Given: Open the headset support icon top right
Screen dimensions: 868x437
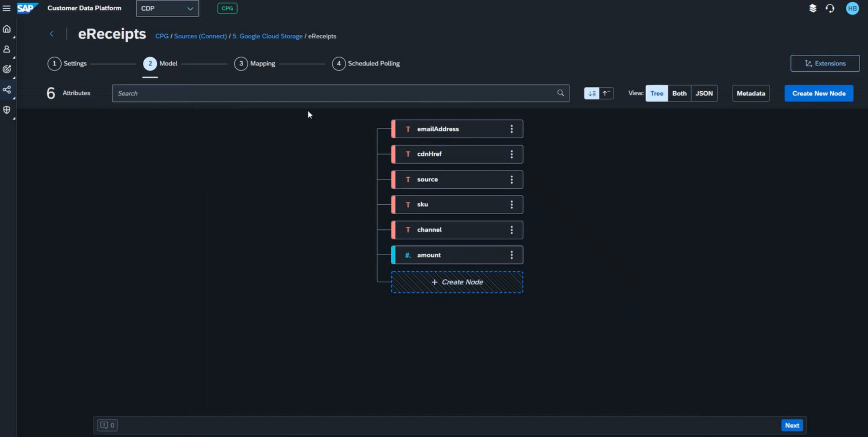Looking at the screenshot, I should click(830, 8).
